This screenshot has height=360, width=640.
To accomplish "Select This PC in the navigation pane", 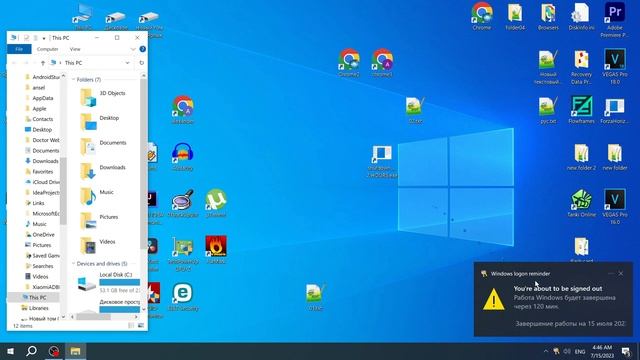I will [x=34, y=298].
